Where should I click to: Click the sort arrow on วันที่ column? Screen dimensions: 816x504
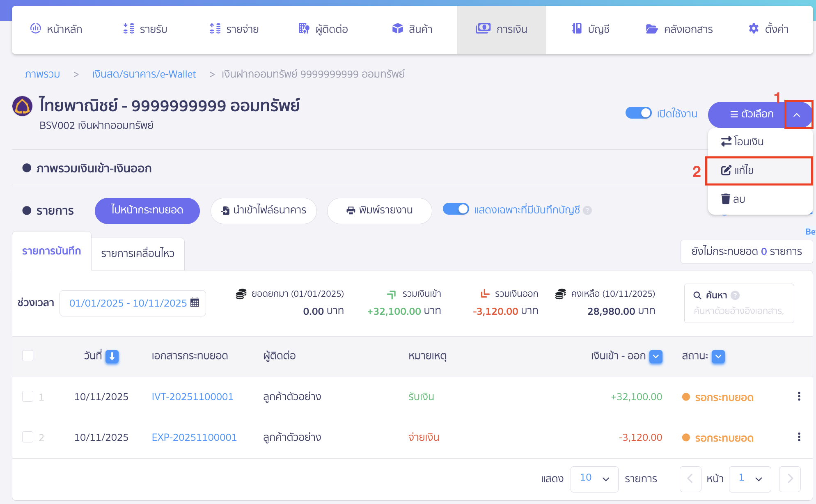pyautogui.click(x=112, y=356)
